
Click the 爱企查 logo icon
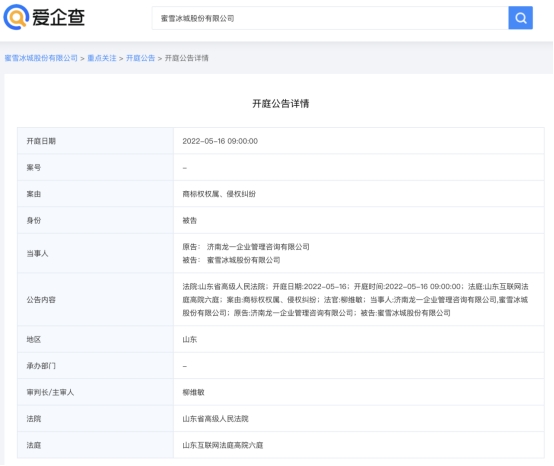coord(16,17)
